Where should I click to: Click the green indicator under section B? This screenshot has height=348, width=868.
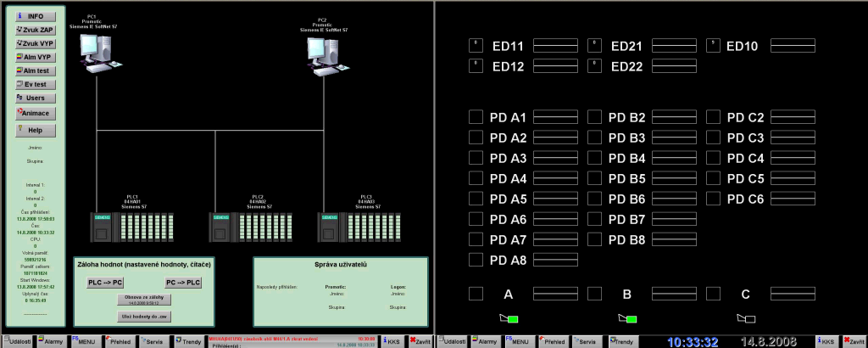[627, 319]
